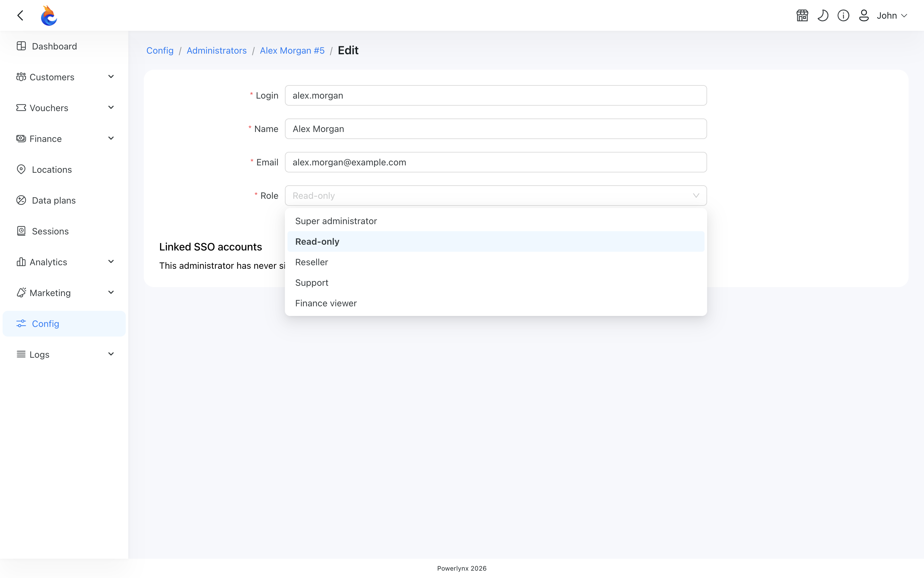Click the Analytics bar chart icon

[x=21, y=262]
